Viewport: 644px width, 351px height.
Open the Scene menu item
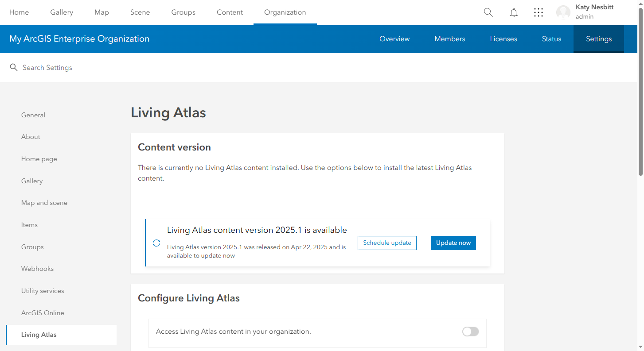[x=140, y=12]
